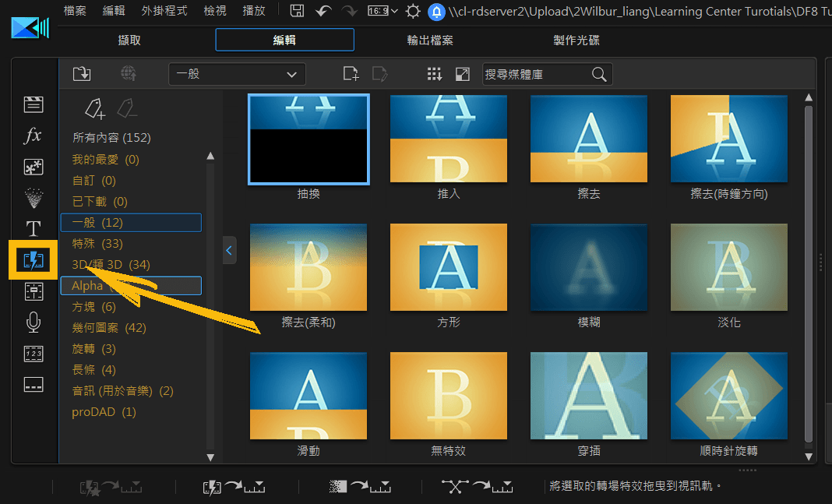This screenshot has width=832, height=504.
Task: Switch library to grid view
Action: click(x=434, y=73)
